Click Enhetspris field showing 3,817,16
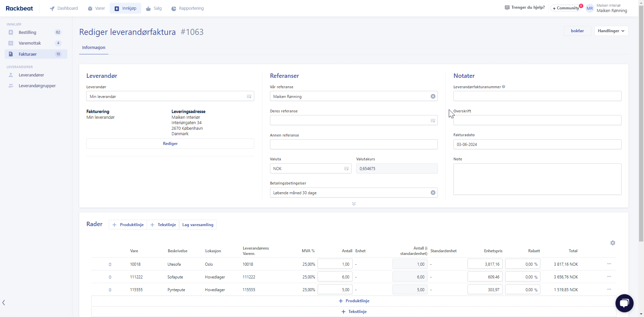Screen dimensions: 644x317 [485, 264]
